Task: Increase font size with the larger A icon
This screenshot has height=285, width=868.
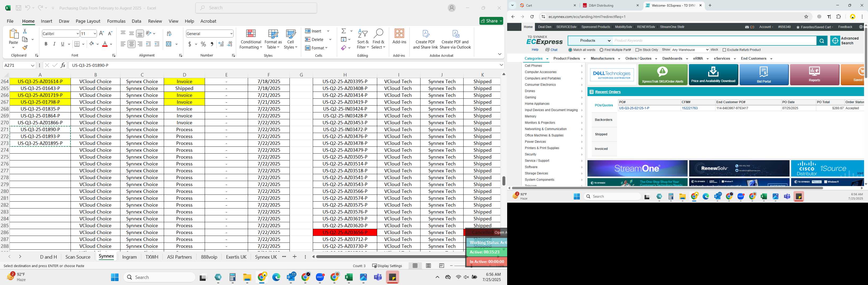Action: coord(101,33)
